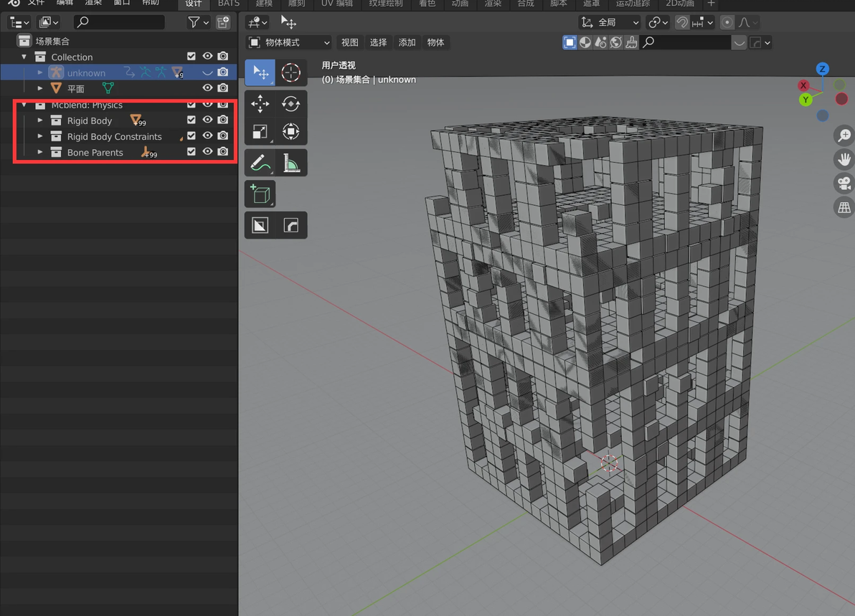Viewport: 855px width, 616px height.
Task: Select the Annotate pencil tool
Action: pyautogui.click(x=260, y=164)
